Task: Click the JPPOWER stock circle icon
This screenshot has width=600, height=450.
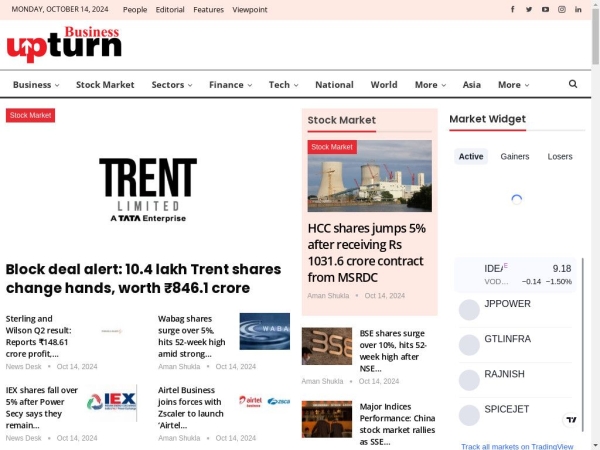Action: tap(469, 310)
